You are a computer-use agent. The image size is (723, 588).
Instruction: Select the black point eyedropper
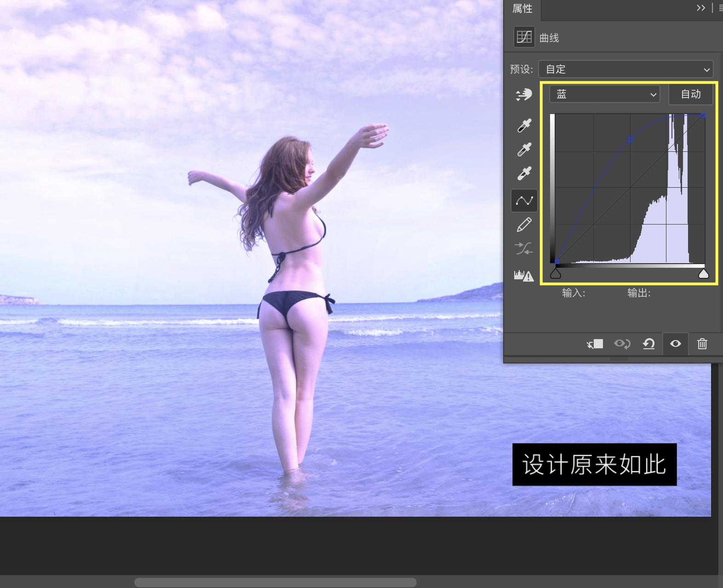(x=524, y=125)
